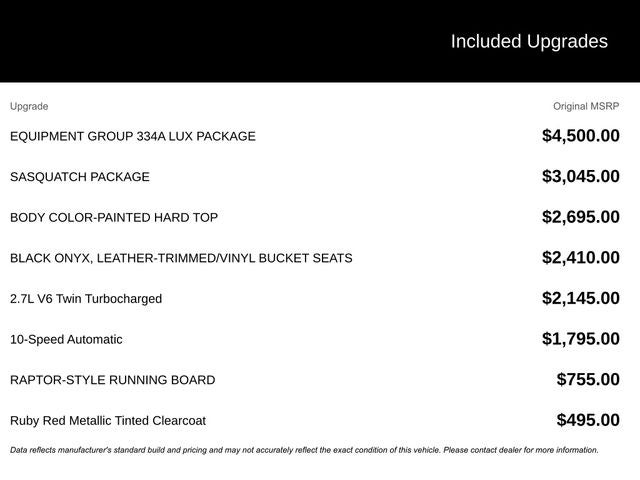
Task: Click the $4,500.00 price
Action: pos(580,136)
